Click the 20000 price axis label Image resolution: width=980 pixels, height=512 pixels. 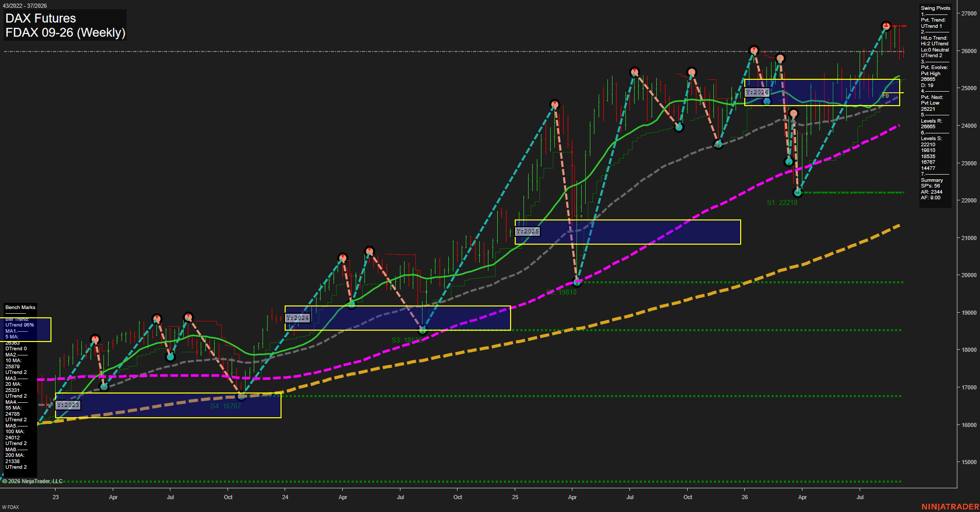coord(969,275)
